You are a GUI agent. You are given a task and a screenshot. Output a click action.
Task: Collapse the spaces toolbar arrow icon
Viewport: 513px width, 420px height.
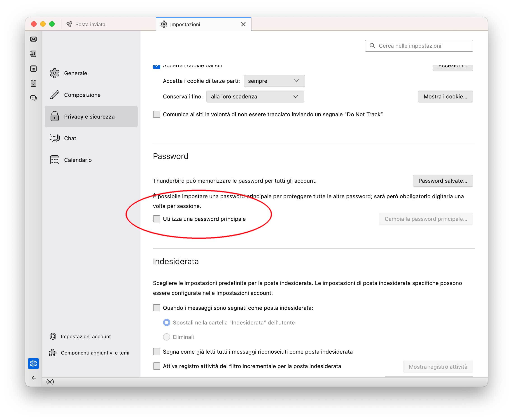click(33, 378)
